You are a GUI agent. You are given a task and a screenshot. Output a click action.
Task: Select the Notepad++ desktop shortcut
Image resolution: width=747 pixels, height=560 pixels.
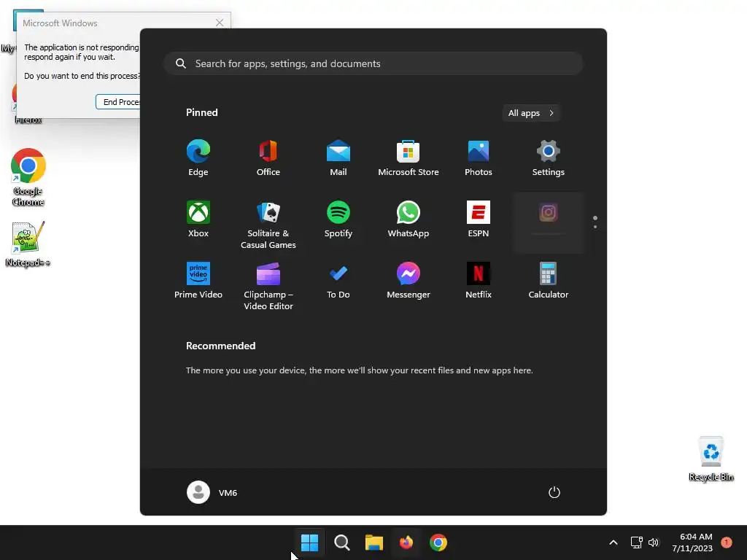(28, 244)
